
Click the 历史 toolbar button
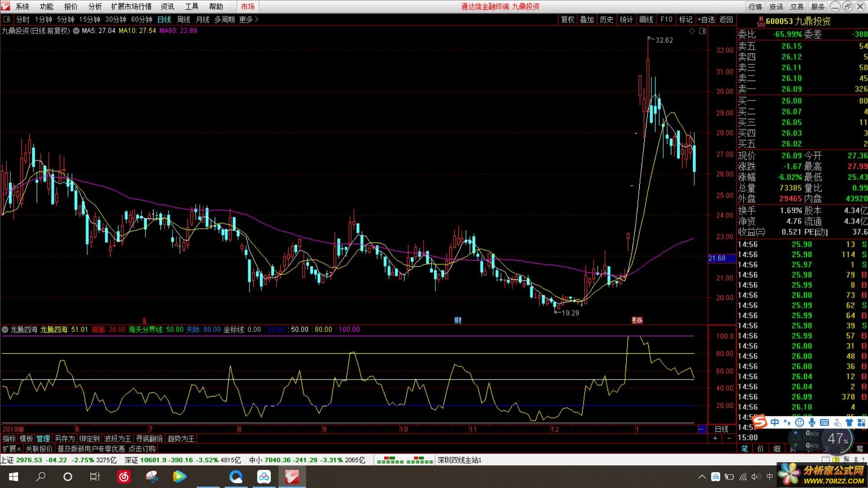(x=607, y=19)
